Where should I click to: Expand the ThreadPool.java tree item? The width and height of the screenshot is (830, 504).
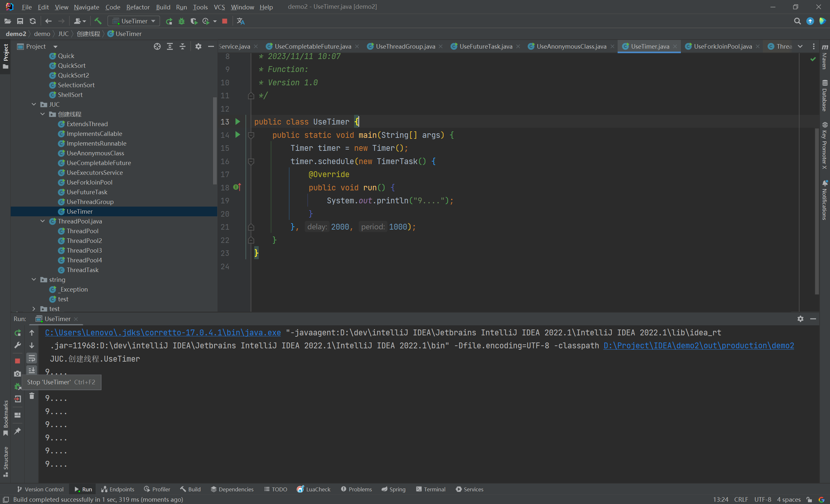(x=43, y=221)
